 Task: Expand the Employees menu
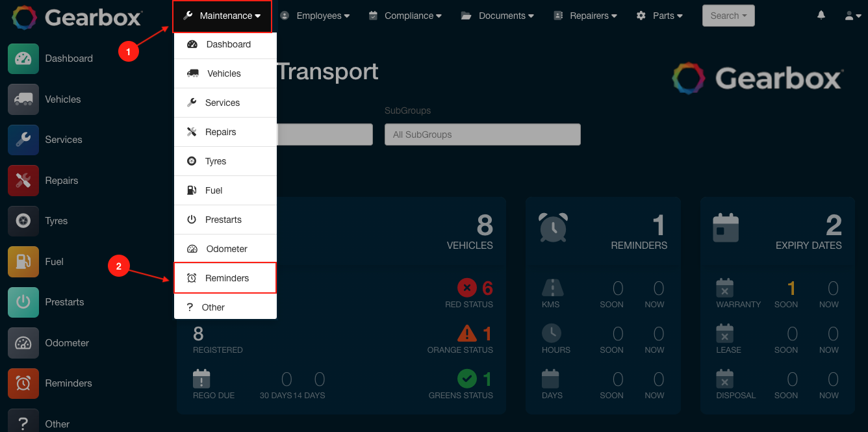[x=314, y=16]
